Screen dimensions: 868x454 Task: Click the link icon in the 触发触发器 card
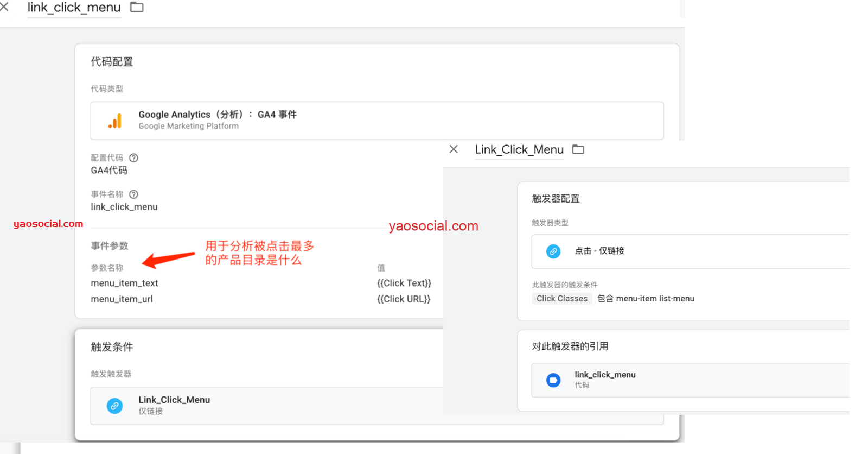[x=114, y=406]
